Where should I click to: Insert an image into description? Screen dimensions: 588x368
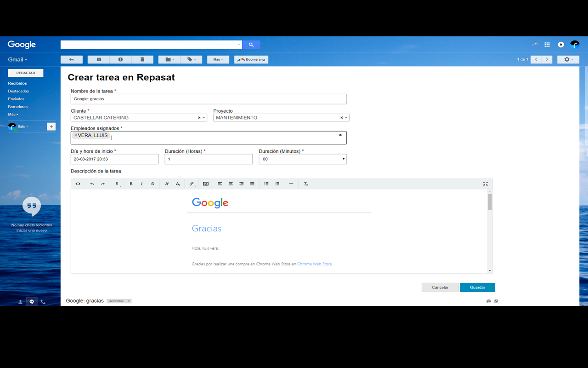pyautogui.click(x=206, y=184)
